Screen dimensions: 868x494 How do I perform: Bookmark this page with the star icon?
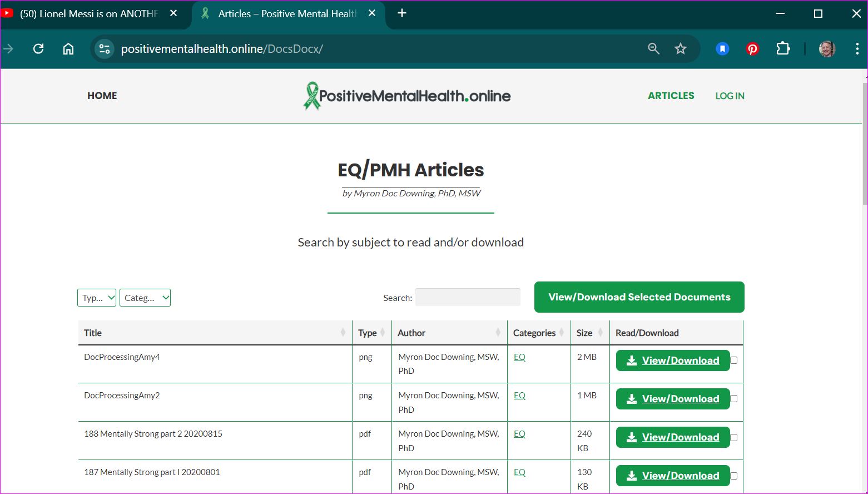pyautogui.click(x=681, y=49)
